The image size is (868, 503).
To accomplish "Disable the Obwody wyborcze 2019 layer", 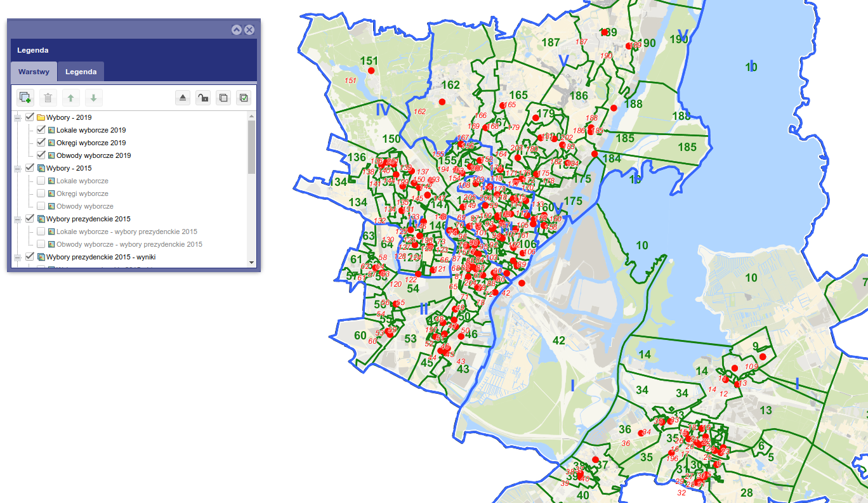I will 41,155.
